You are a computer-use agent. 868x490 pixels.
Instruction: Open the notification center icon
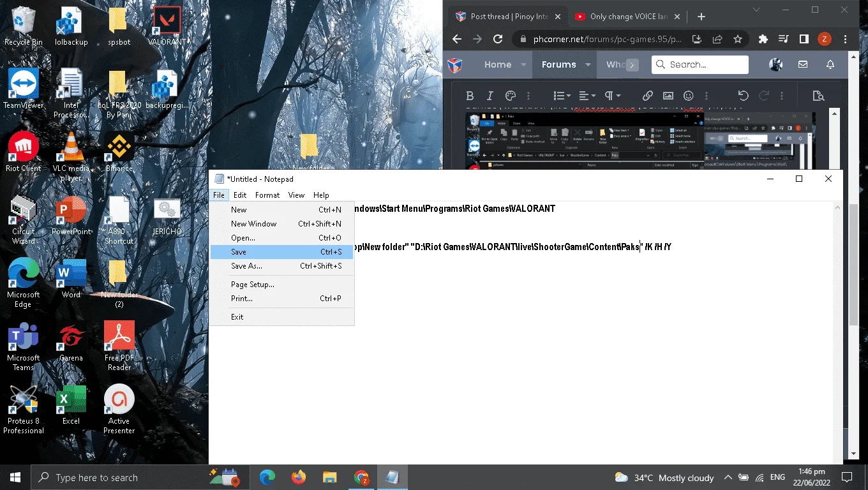[847, 477]
